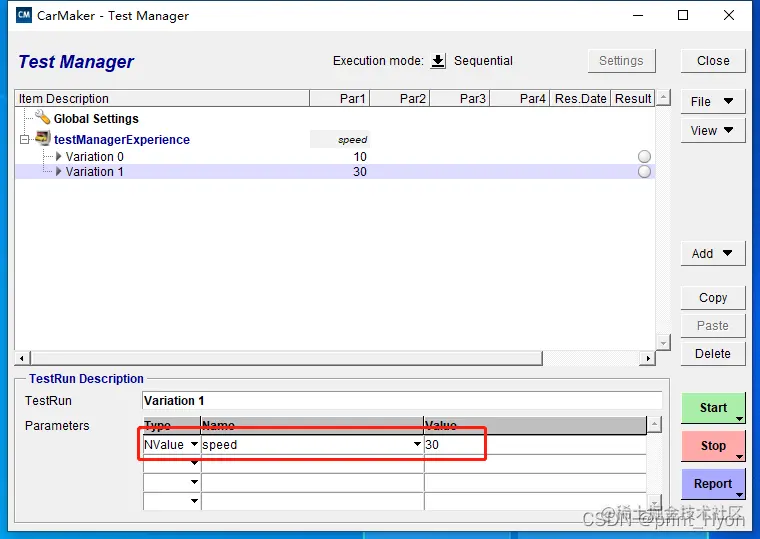Click the horizontal scroll left arrow
The height and width of the screenshot is (539, 760).
(21, 359)
